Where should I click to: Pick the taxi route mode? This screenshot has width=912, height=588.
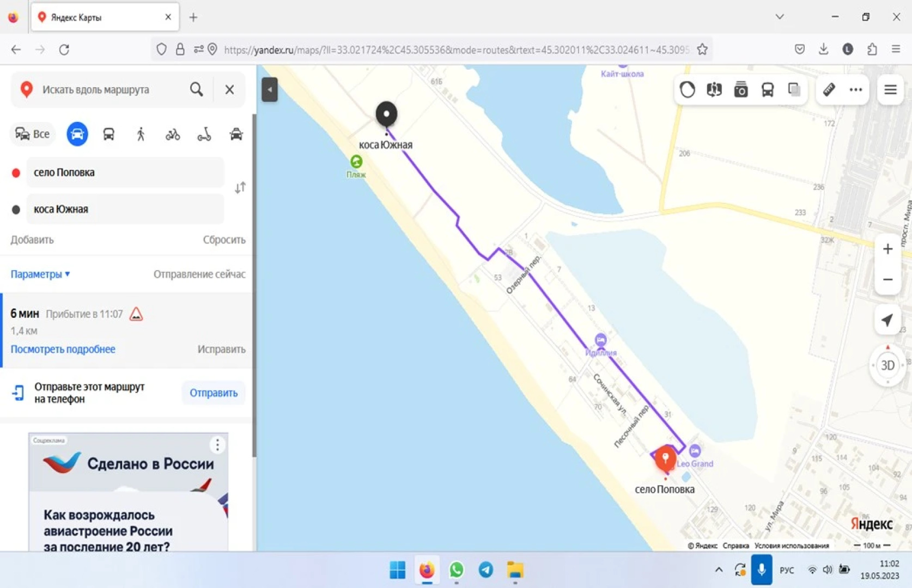[x=236, y=134]
